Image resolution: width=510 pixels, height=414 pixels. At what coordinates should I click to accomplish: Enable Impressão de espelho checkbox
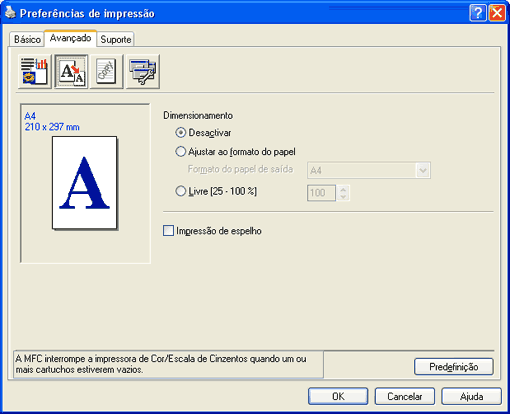[x=168, y=231]
